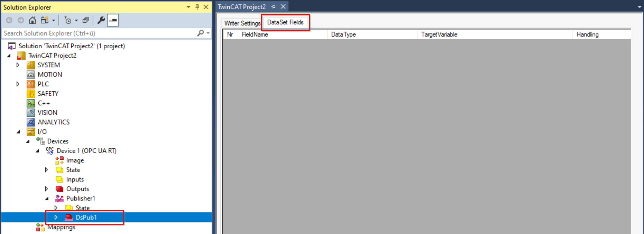644x234 pixels.
Task: Open the Switch Views dropdown arrow
Action: [53, 21]
